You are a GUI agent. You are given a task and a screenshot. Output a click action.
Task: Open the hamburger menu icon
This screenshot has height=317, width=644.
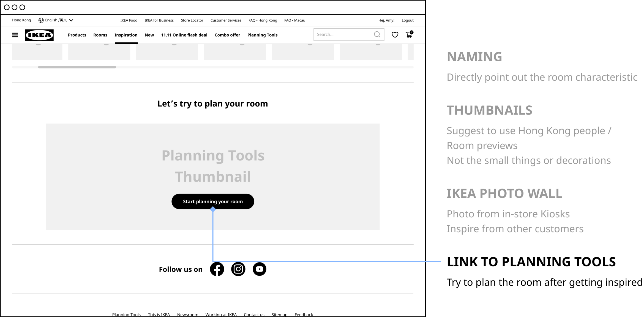tap(15, 35)
